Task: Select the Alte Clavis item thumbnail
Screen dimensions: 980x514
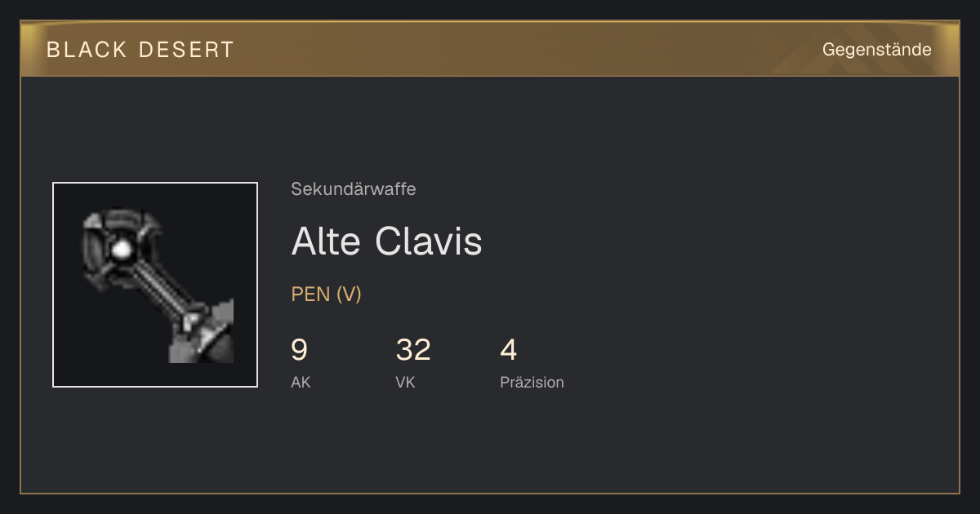Action: tap(155, 285)
